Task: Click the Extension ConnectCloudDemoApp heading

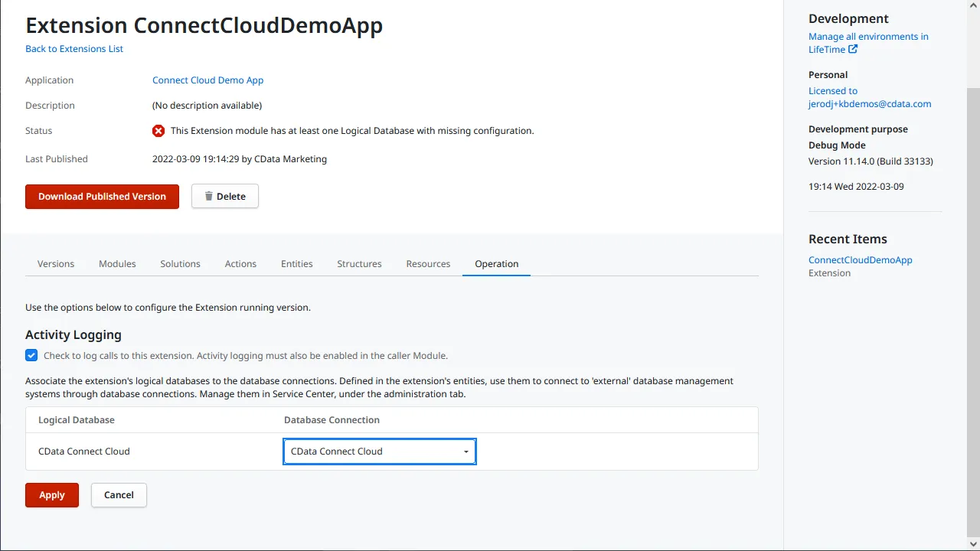Action: [x=204, y=25]
